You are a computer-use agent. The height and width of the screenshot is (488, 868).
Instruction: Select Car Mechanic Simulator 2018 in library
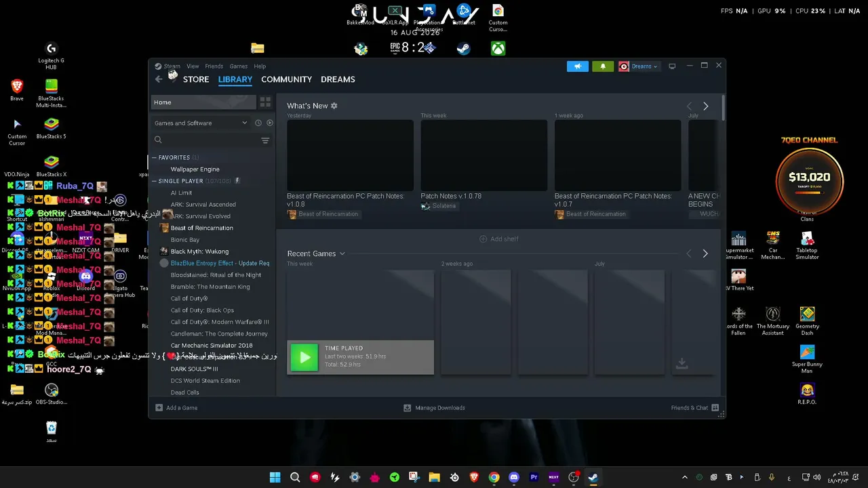pyautogui.click(x=212, y=346)
